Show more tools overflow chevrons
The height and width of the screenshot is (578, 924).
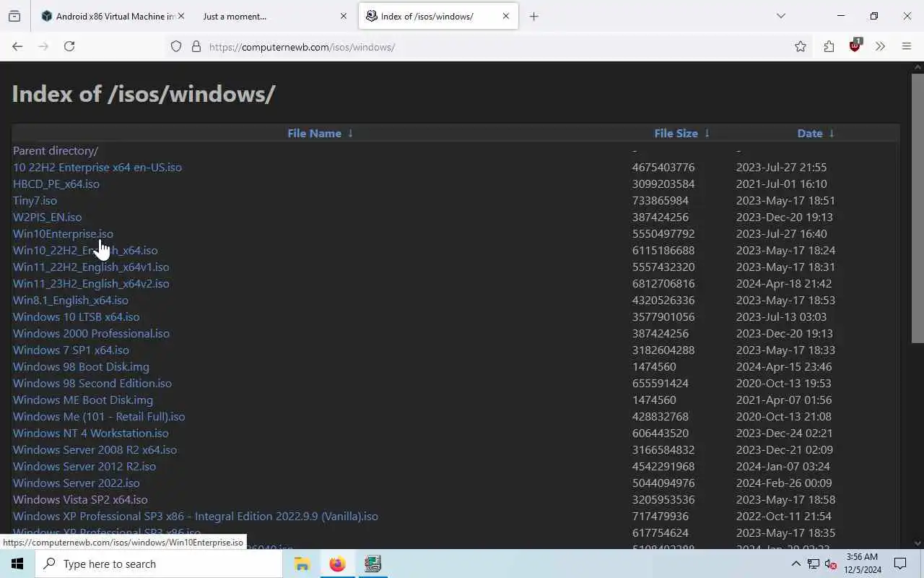coord(880,47)
